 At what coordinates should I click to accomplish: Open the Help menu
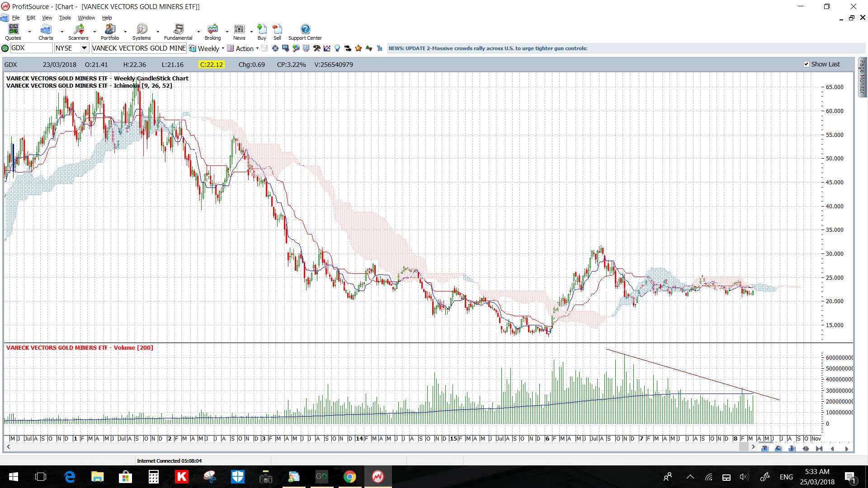point(107,18)
